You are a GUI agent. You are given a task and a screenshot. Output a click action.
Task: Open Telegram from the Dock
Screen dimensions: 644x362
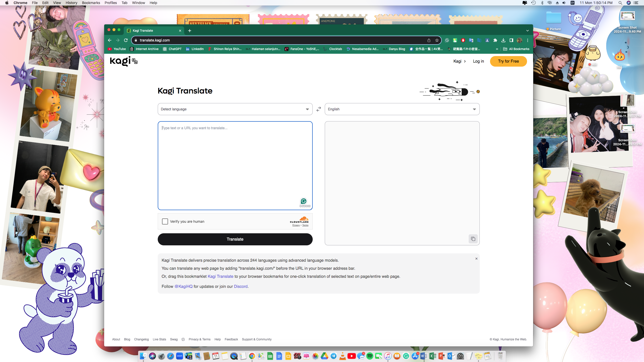tap(334, 356)
